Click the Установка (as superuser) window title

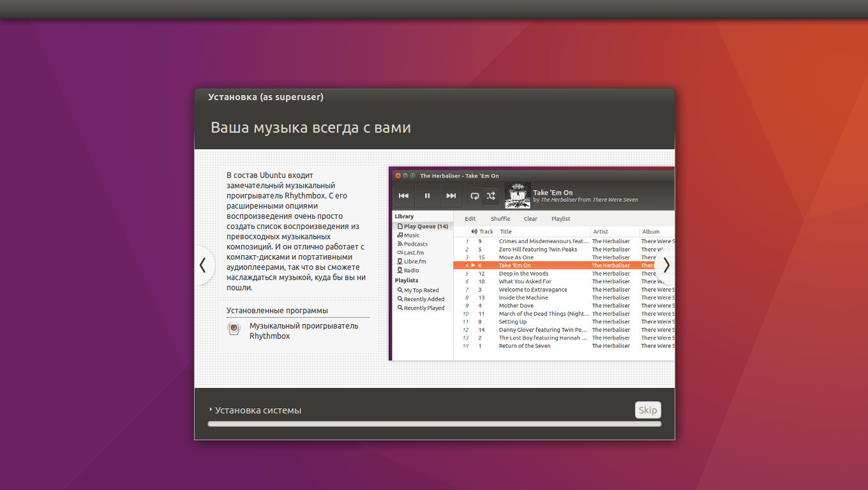coord(266,97)
